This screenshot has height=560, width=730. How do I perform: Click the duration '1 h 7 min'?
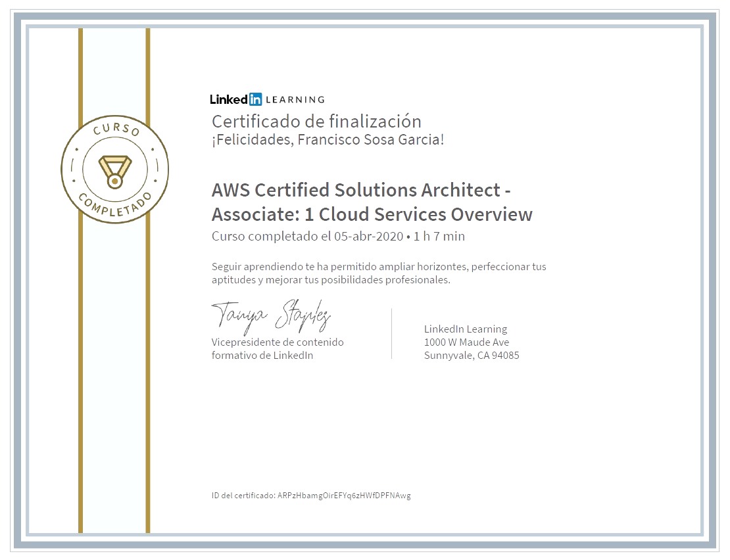tap(439, 236)
